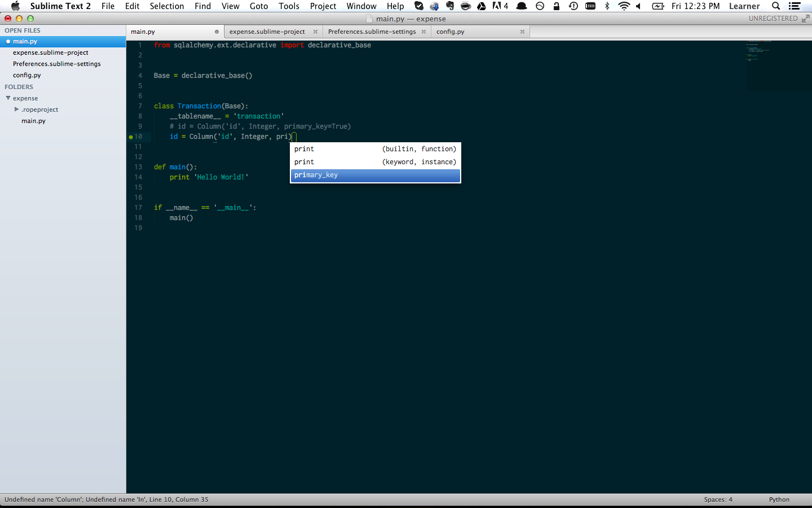Screen dimensions: 812x508
Task: Click the Fri 12:23 PM clock
Action: click(696, 6)
